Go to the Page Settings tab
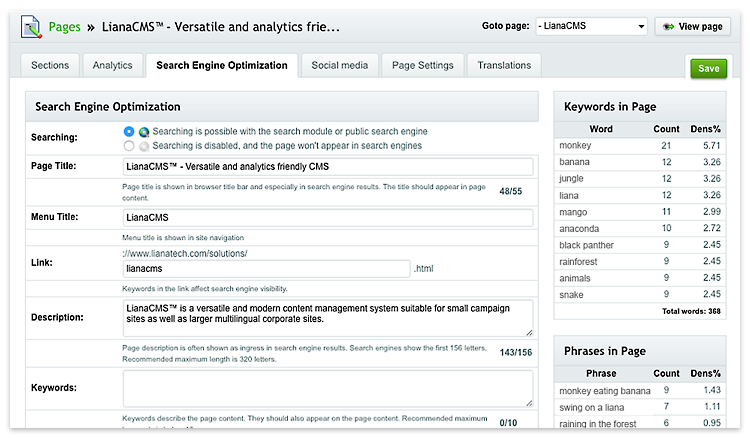The image size is (750, 438). pos(423,66)
